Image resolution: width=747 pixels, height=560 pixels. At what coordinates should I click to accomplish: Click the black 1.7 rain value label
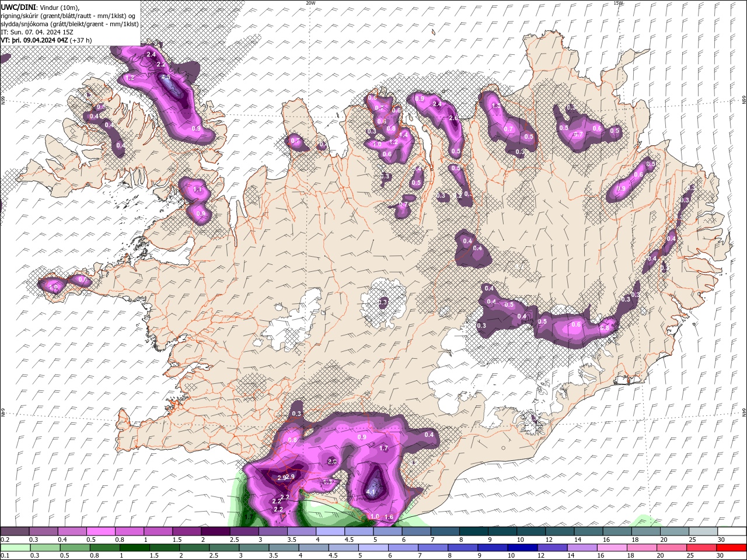click(248, 517)
